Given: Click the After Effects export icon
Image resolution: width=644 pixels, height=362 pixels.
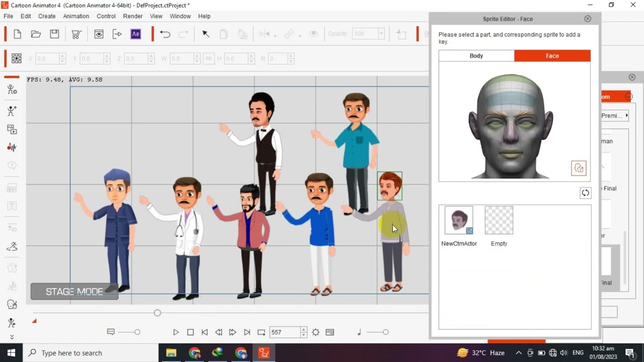Looking at the screenshot, I should [135, 34].
